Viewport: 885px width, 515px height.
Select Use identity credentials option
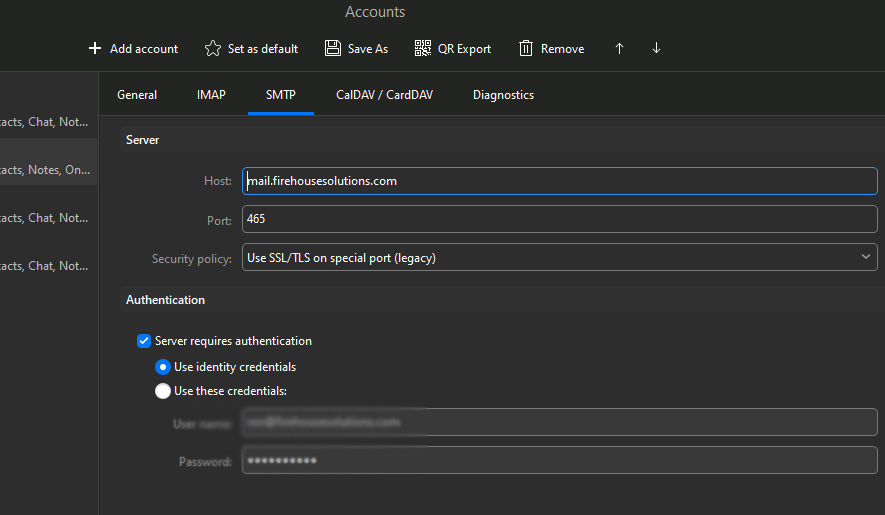pos(163,367)
